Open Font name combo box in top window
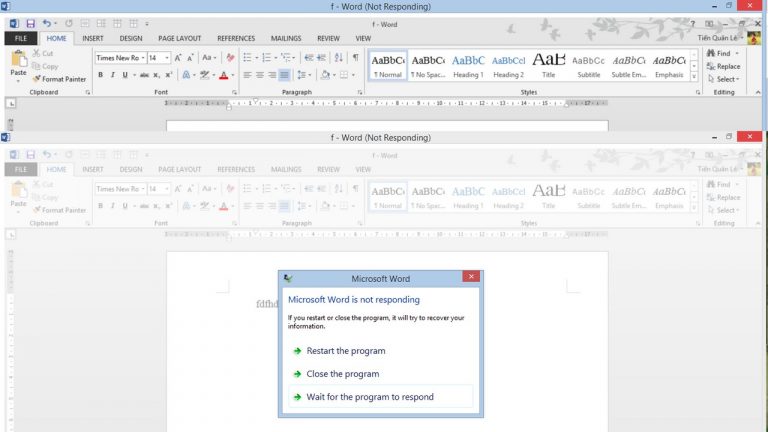The image size is (768, 432). click(x=120, y=58)
